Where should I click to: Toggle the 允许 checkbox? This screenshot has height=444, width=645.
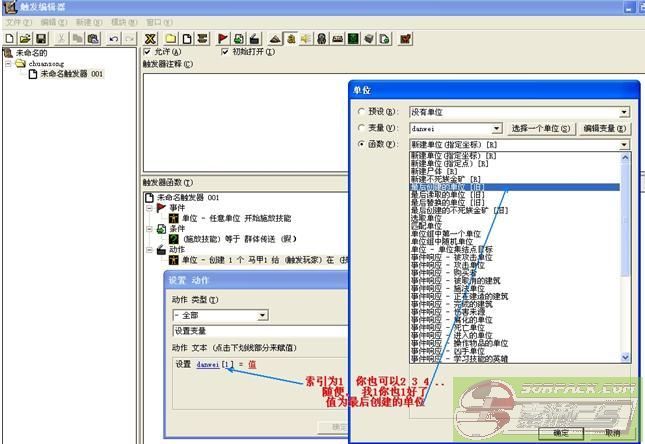pyautogui.click(x=148, y=52)
